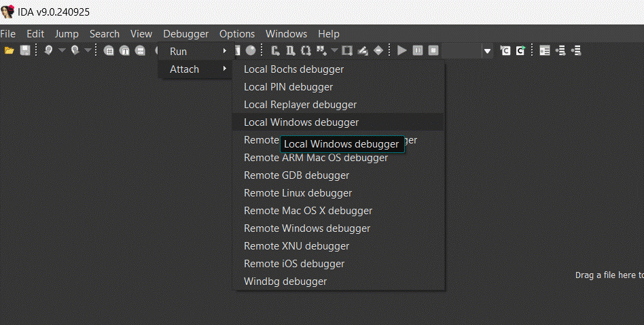Open the breakpoint list window icon

545,50
